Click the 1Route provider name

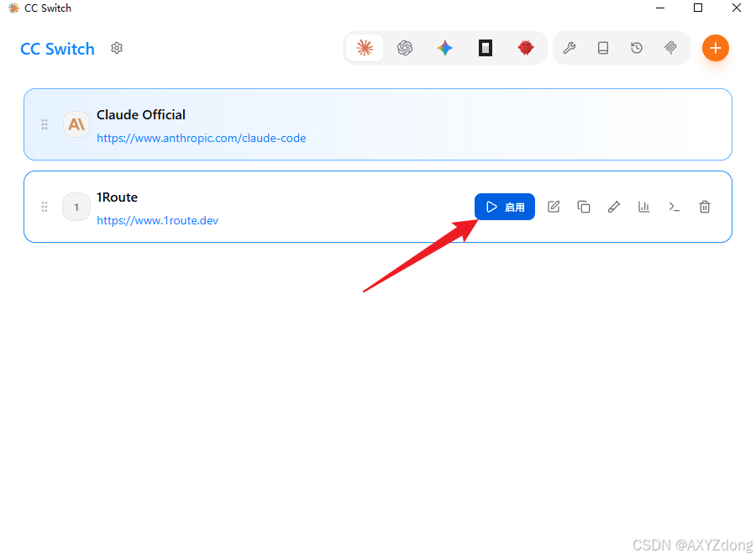pyautogui.click(x=117, y=197)
